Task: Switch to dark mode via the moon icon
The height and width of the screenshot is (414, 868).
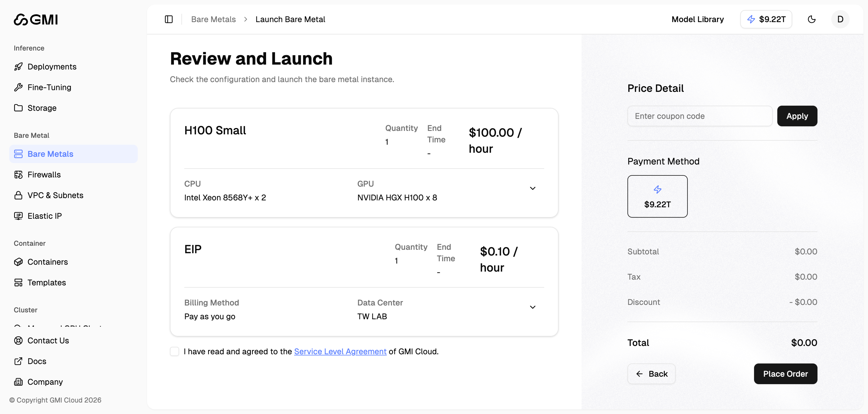Action: tap(812, 19)
